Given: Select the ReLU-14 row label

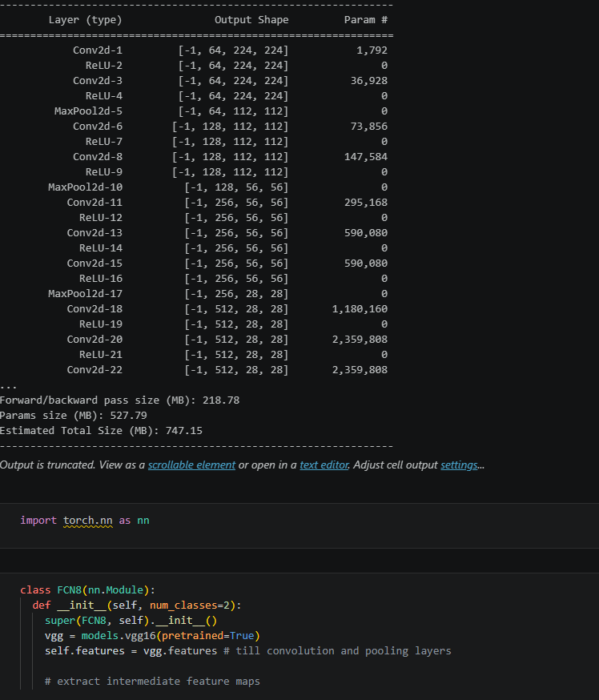Looking at the screenshot, I should [x=100, y=247].
